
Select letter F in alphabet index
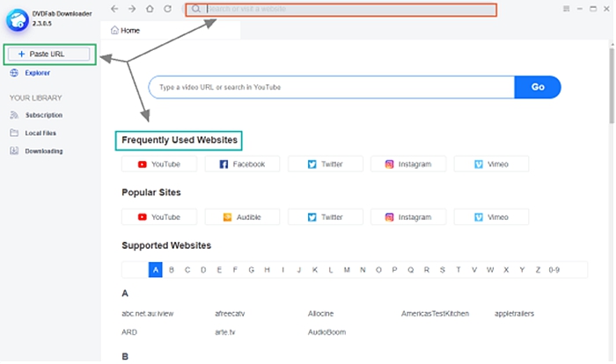(235, 270)
